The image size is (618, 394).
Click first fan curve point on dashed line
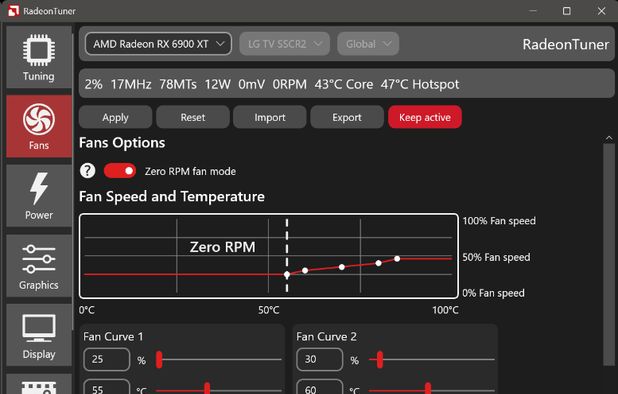(287, 274)
